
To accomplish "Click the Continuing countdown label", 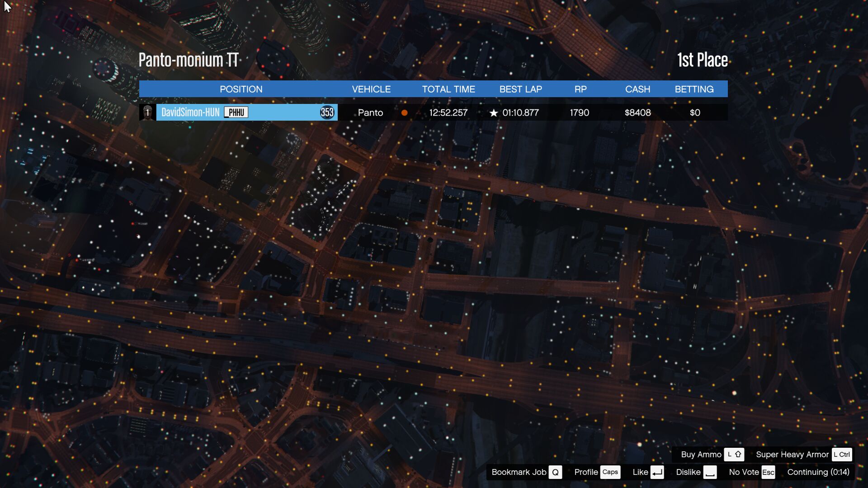I will pos(818,472).
